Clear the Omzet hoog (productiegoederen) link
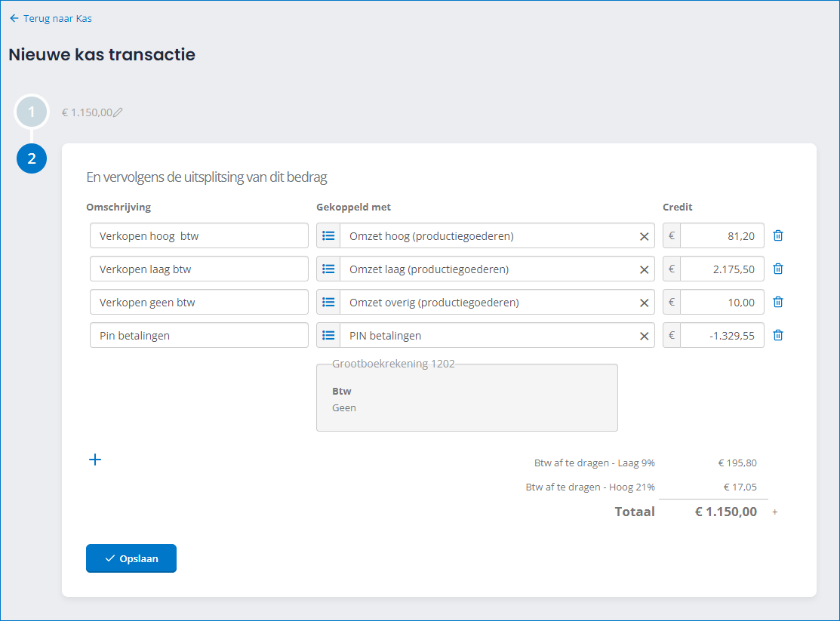Image resolution: width=840 pixels, height=621 pixels. [x=644, y=236]
